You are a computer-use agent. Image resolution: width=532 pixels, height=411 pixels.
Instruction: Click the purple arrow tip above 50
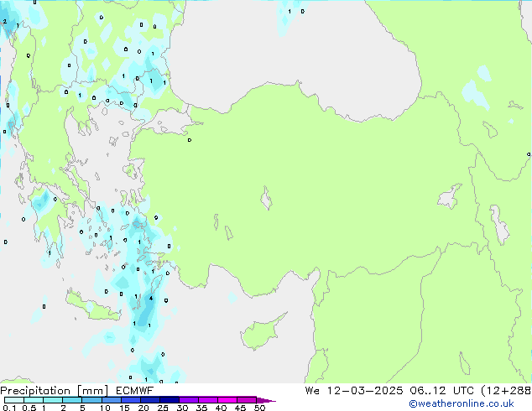coord(265,400)
